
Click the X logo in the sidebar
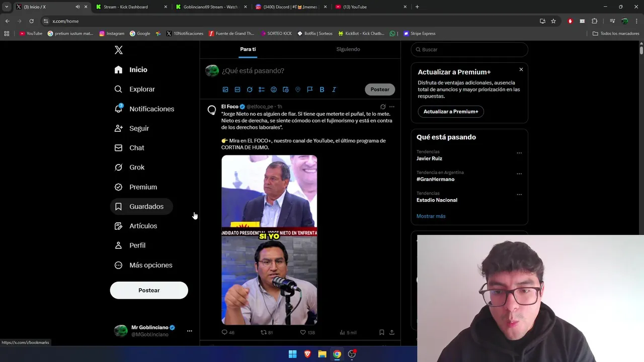point(119,50)
